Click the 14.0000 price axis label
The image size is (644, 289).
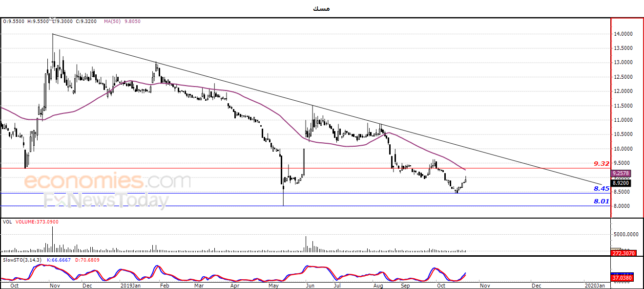point(624,34)
